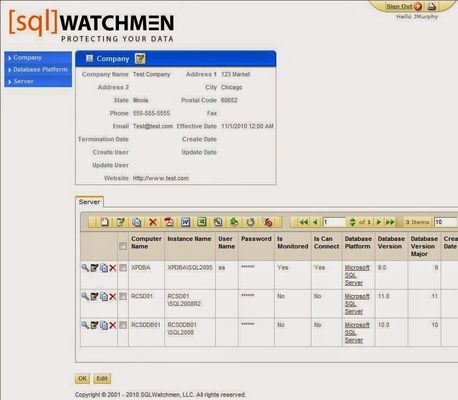Click the export page icon after the Excel icon
The height and width of the screenshot is (400, 458).
click(x=218, y=222)
